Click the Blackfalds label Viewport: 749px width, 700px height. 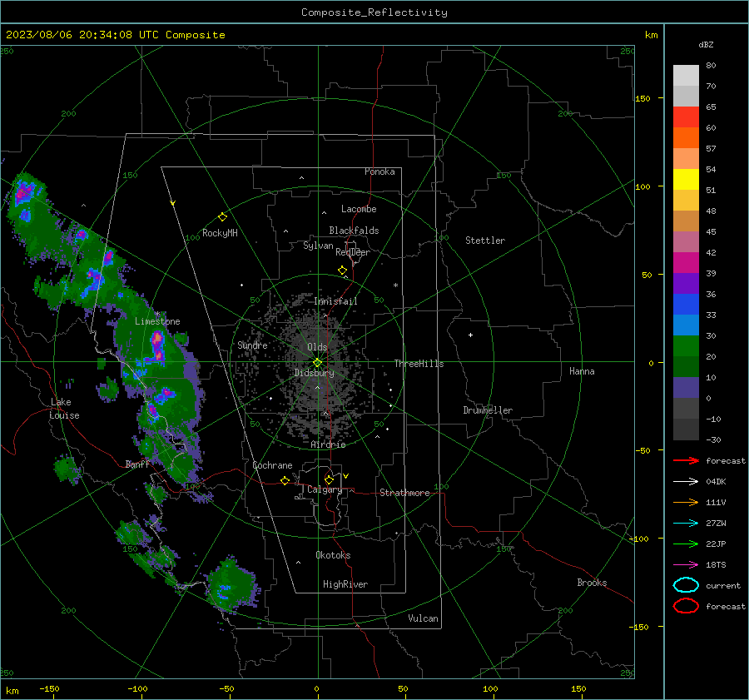354,231
